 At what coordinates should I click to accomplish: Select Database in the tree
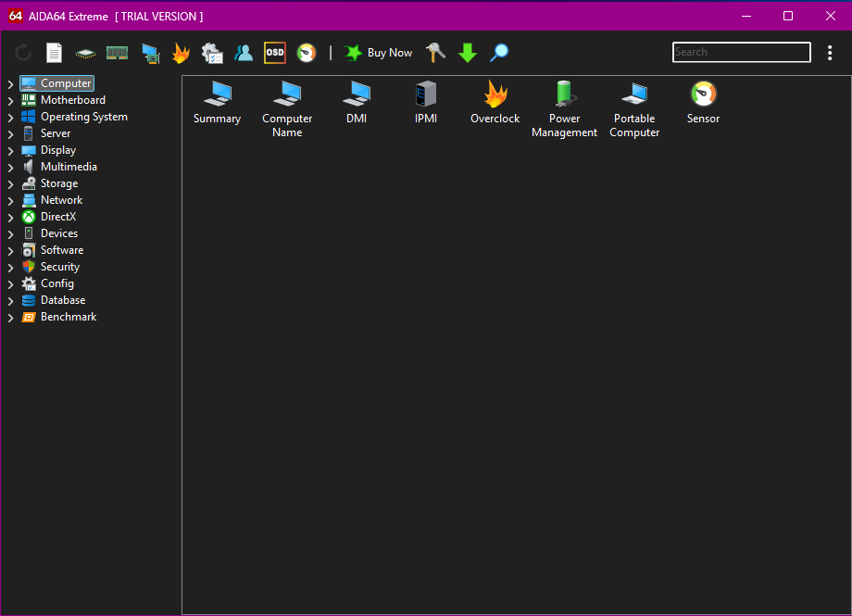pos(54,300)
